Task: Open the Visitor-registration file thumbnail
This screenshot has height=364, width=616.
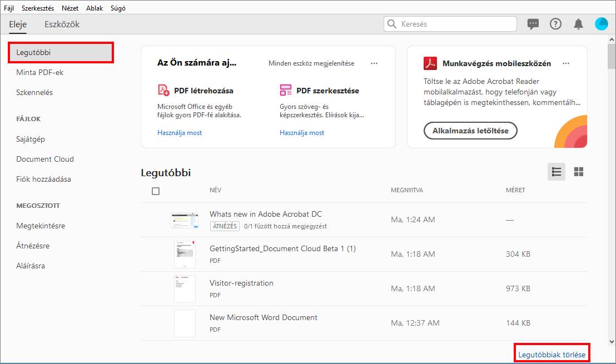Action: coord(185,288)
